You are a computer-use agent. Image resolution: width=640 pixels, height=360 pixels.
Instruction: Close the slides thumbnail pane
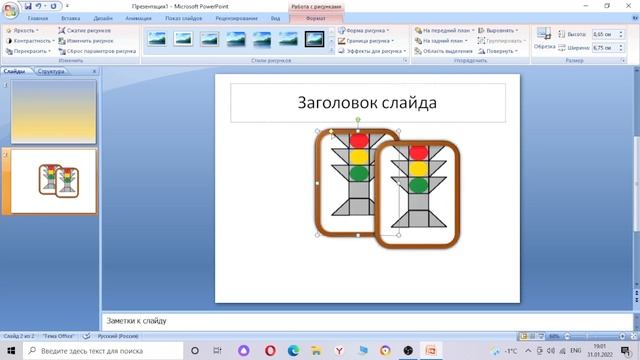[94, 71]
